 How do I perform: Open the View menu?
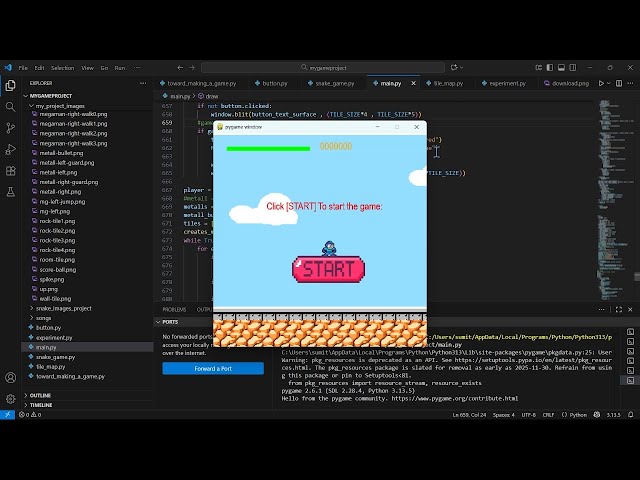click(87, 68)
